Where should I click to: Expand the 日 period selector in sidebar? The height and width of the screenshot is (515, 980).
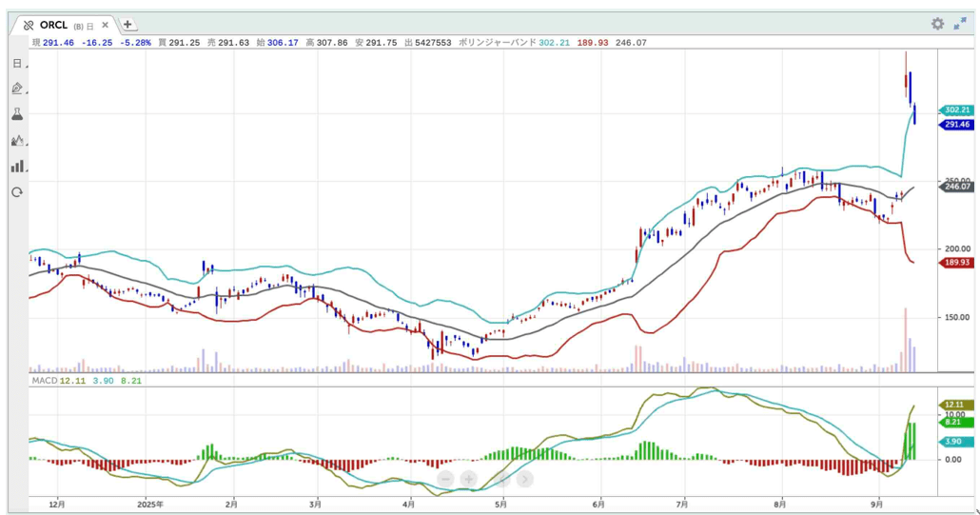click(x=17, y=64)
